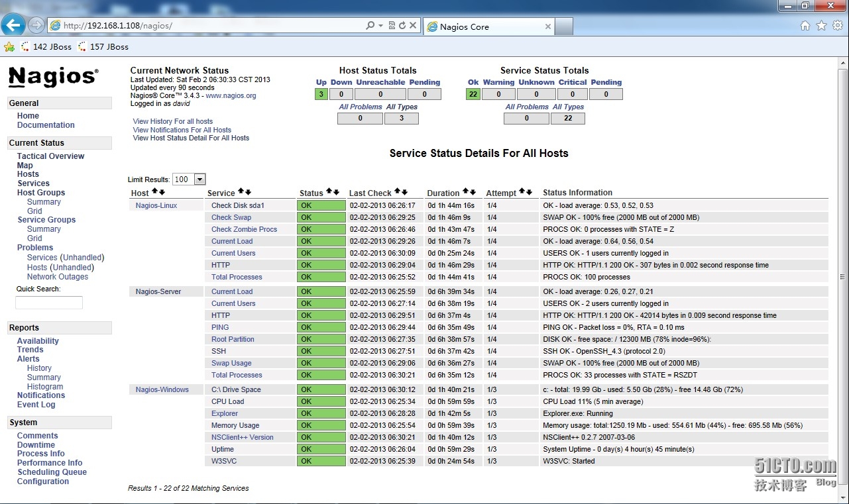Viewport: 849px width, 504px height.
Task: Open the Map sidebar item
Action: [25, 166]
